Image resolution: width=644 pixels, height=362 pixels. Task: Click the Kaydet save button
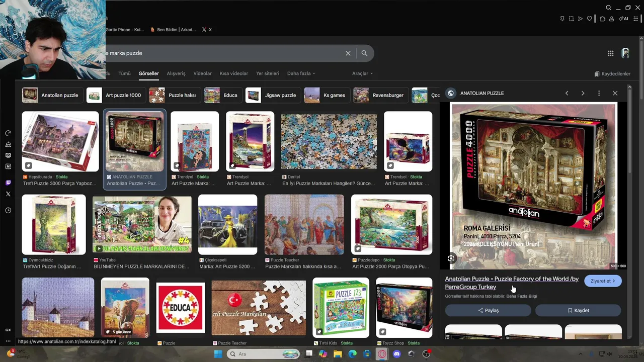pyautogui.click(x=578, y=310)
